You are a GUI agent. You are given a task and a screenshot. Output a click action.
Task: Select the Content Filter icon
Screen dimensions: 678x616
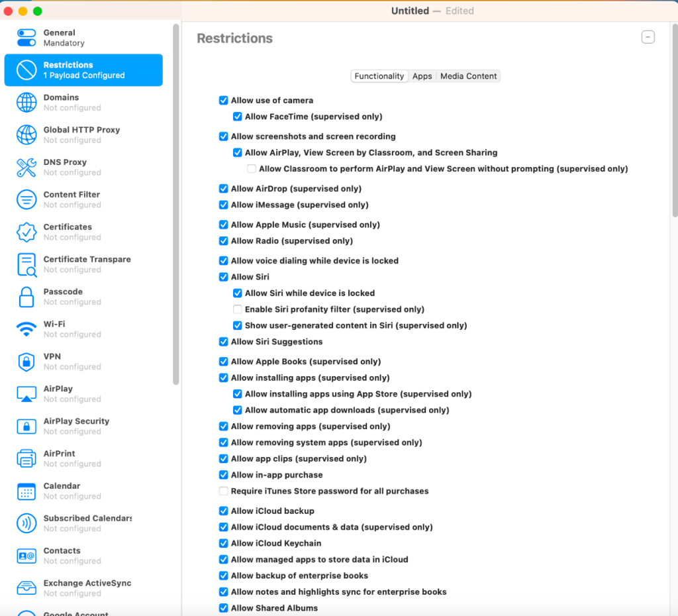click(x=26, y=199)
